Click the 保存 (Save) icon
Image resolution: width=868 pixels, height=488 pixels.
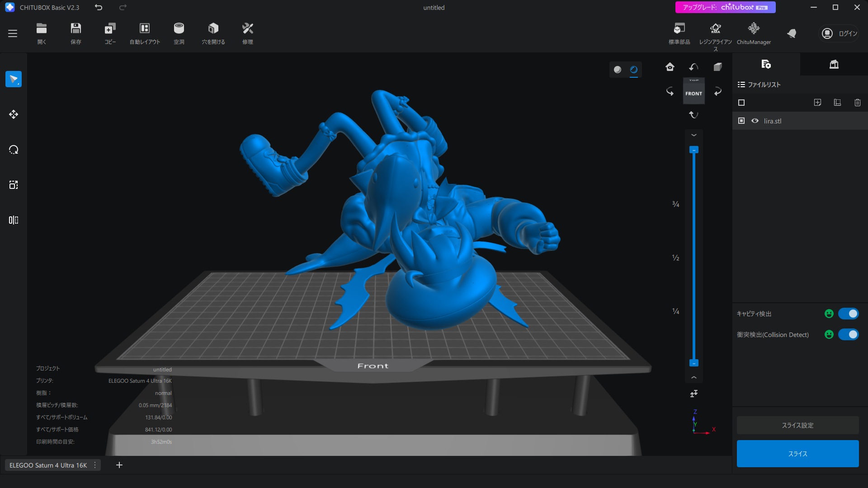point(76,33)
